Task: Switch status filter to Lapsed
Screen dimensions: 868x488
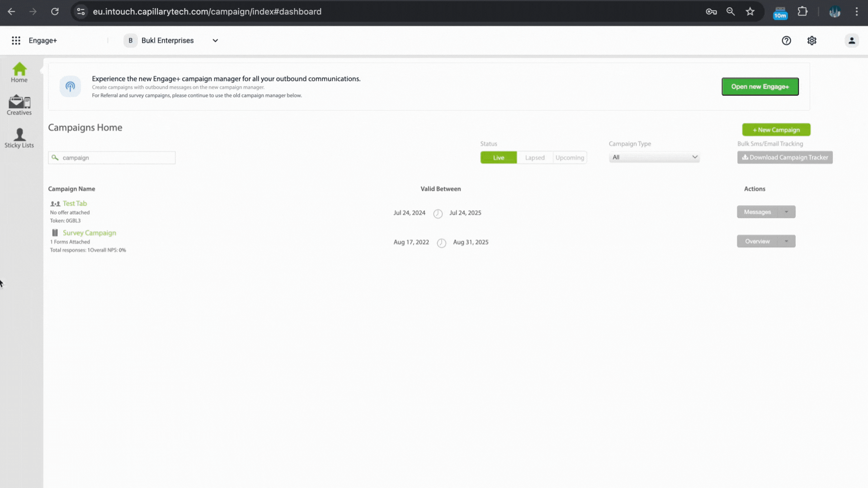Action: click(534, 158)
